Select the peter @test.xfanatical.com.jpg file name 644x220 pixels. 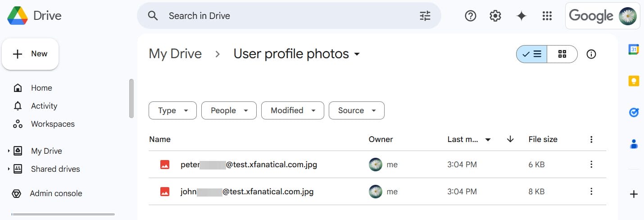249,165
